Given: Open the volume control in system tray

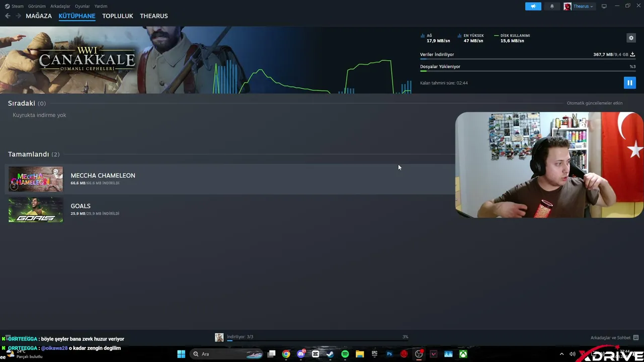Looking at the screenshot, I should point(572,354).
